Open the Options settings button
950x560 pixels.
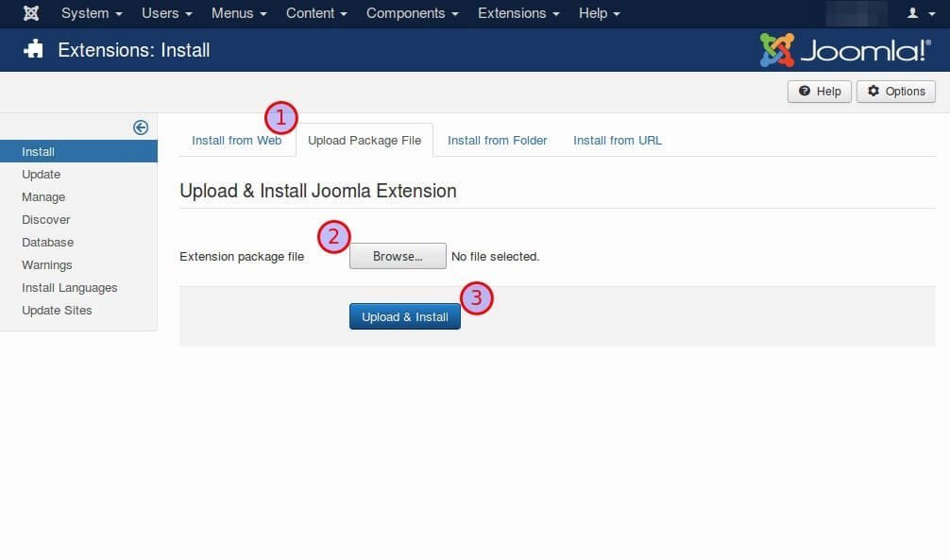coord(895,92)
